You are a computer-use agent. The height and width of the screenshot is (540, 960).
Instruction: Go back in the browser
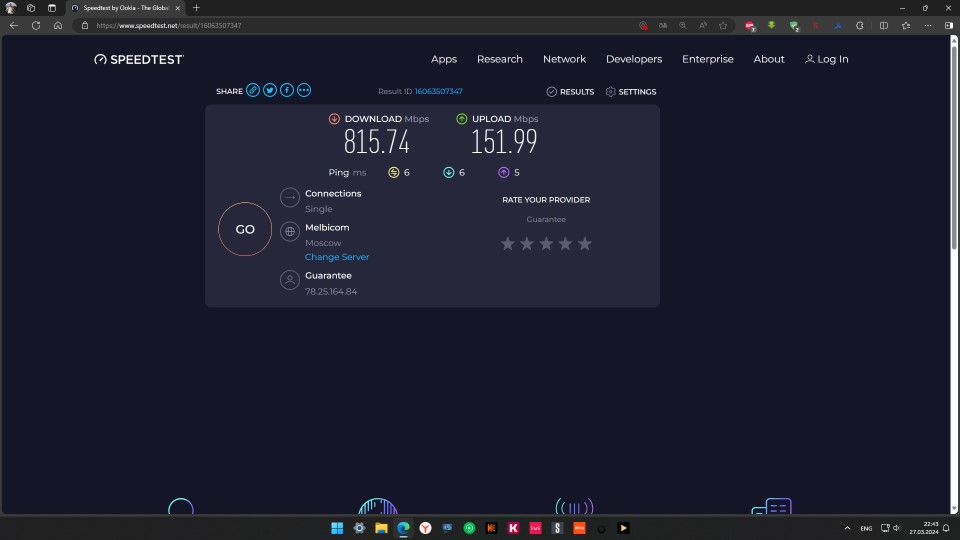point(13,26)
